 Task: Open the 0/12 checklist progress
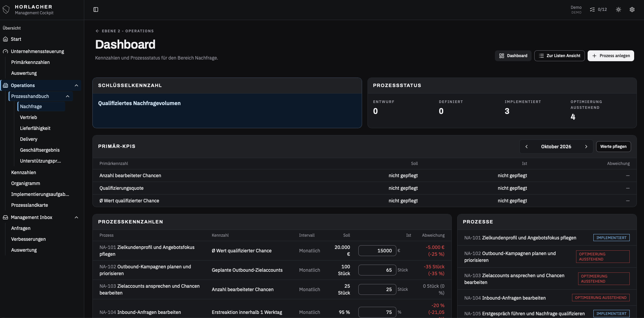point(598,10)
